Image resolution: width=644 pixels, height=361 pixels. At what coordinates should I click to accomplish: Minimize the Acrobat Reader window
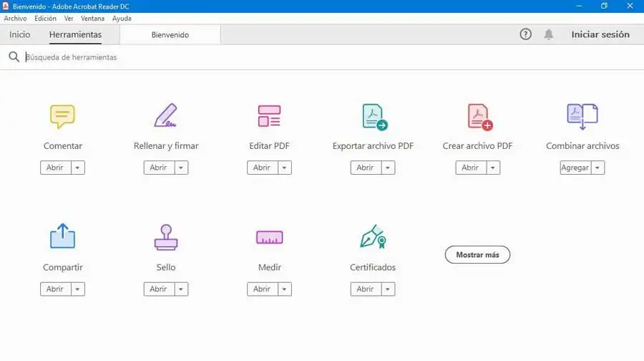(x=579, y=6)
